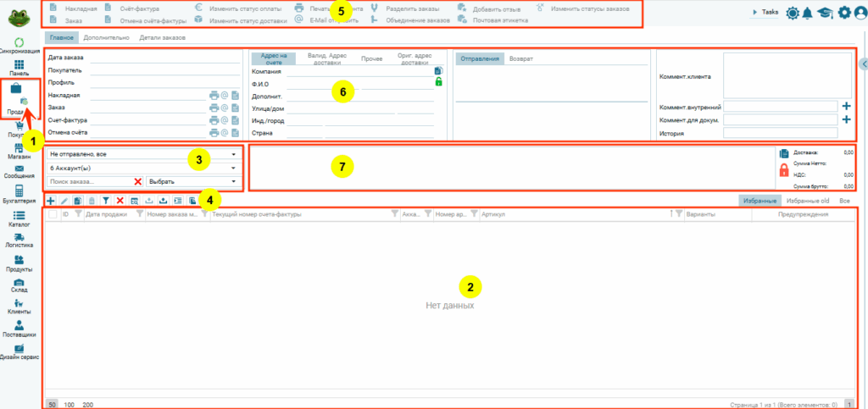
Task: Click the red padlock icon near totals
Action: [x=784, y=170]
